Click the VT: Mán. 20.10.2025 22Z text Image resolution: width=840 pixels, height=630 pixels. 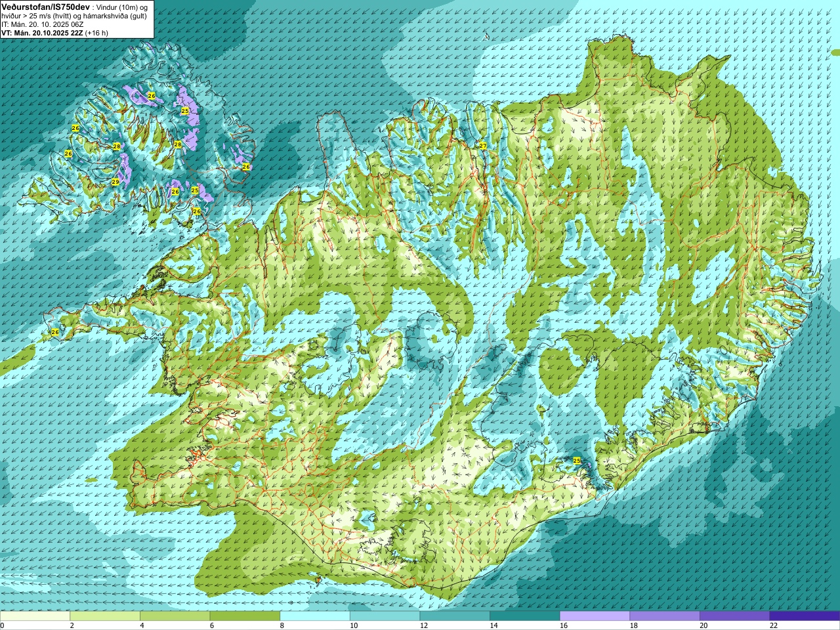[42, 33]
